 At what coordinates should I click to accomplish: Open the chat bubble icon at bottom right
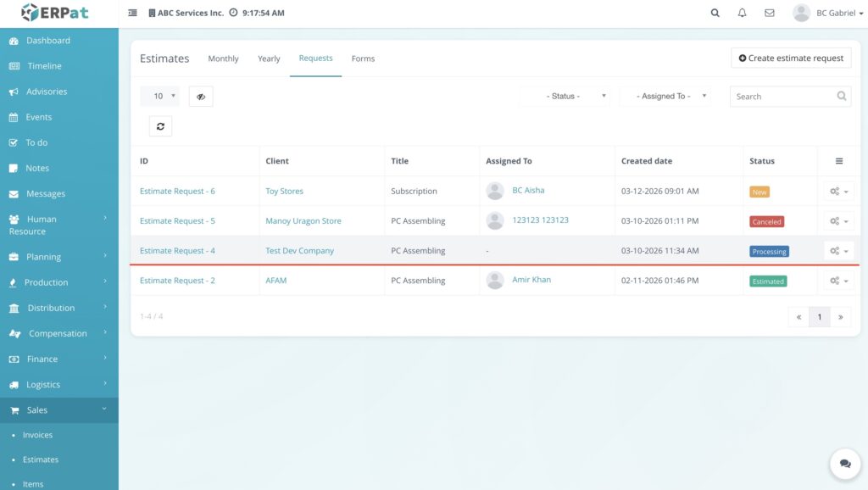(x=845, y=464)
